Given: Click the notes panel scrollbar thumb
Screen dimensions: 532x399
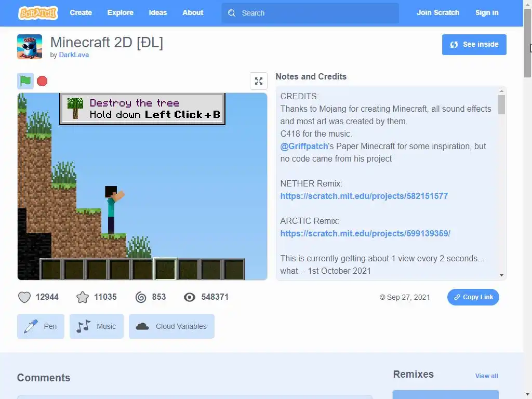Looking at the screenshot, I should (501, 104).
